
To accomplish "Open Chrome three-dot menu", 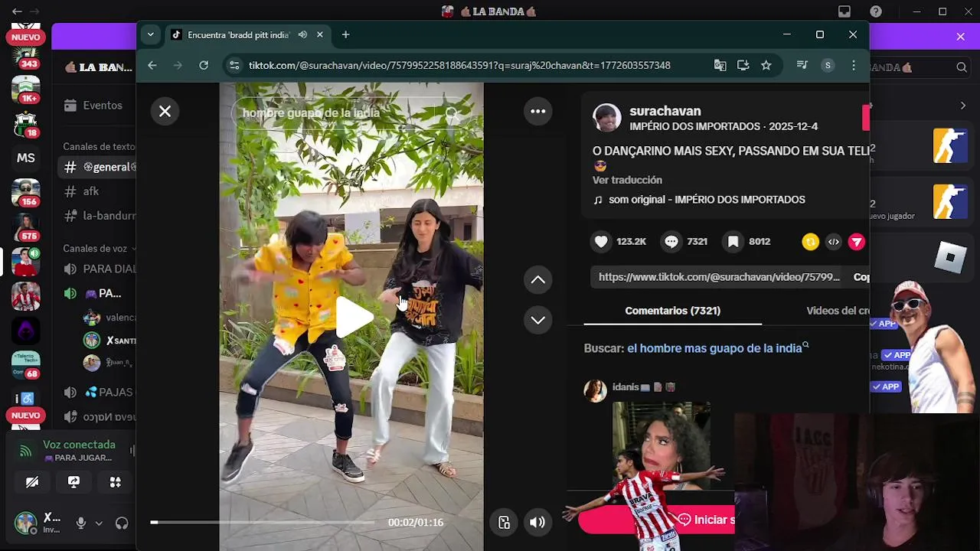I will coord(854,66).
